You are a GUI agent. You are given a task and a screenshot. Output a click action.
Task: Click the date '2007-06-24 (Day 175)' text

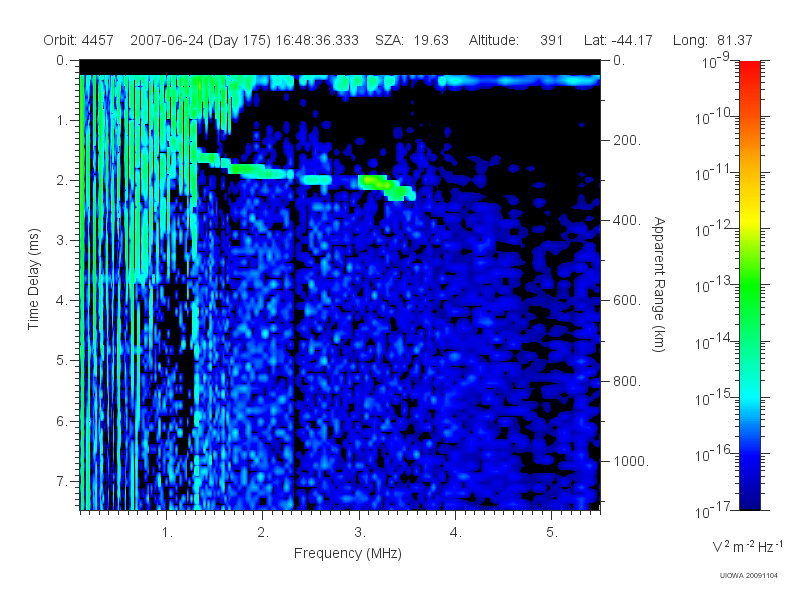201,40
